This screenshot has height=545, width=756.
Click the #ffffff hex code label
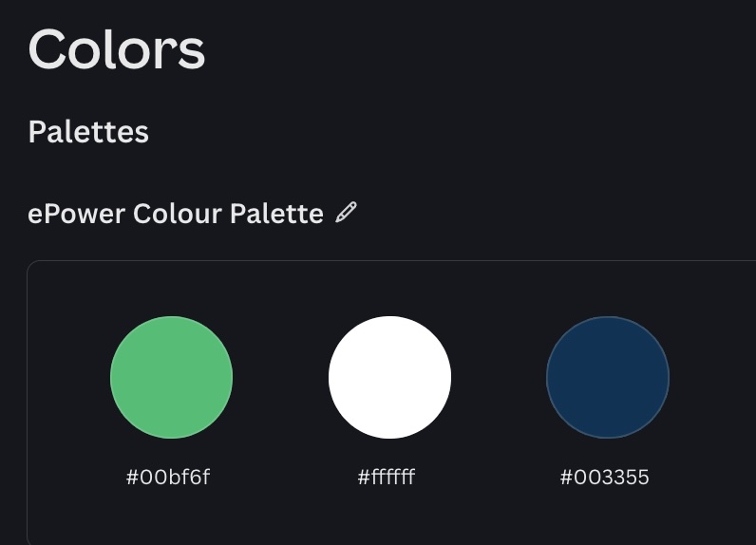387,478
